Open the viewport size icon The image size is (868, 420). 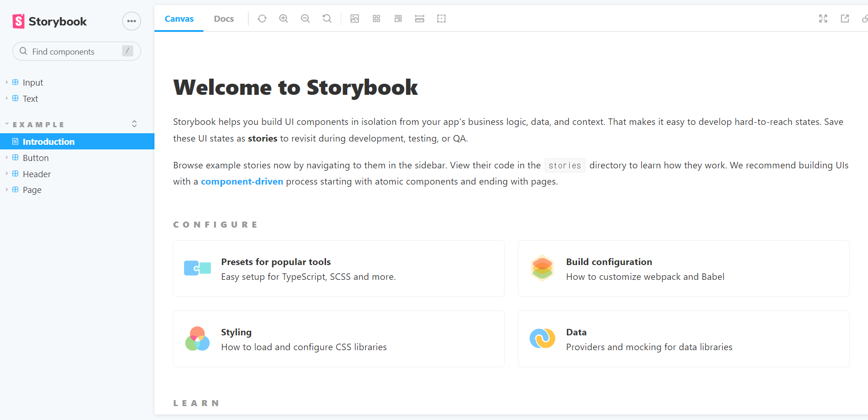tap(398, 19)
